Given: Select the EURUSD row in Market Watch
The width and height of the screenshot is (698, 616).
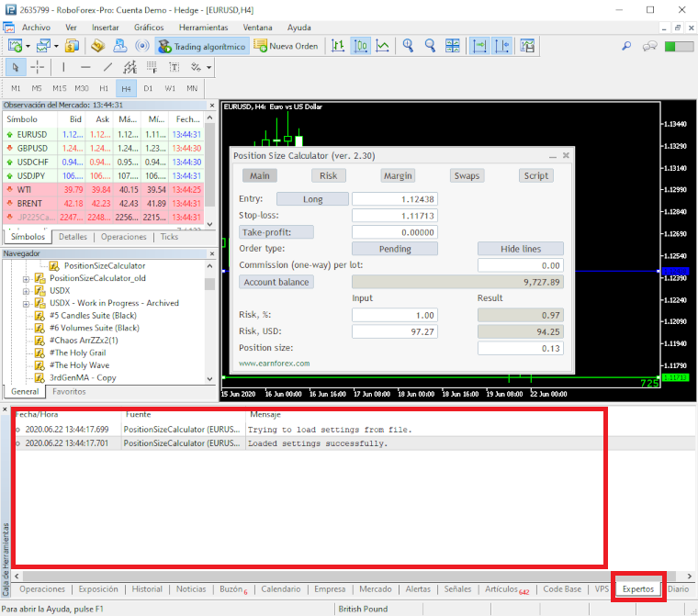Looking at the screenshot, I should click(103, 134).
